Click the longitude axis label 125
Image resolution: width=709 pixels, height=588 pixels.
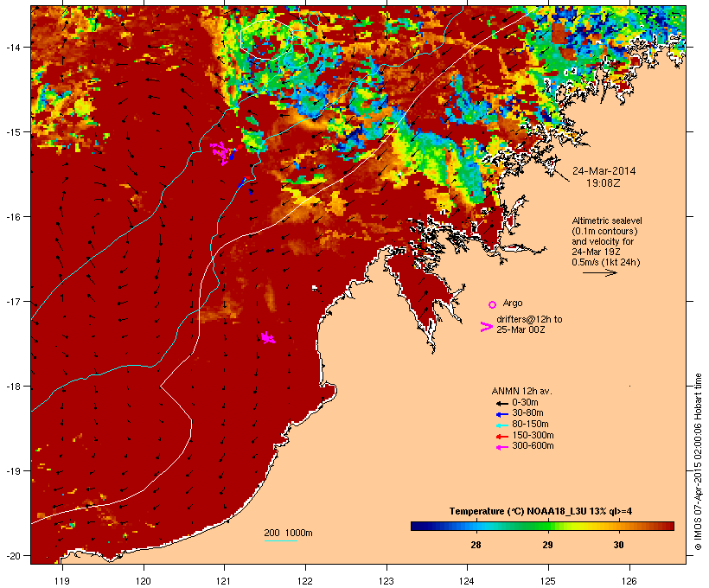point(548,581)
